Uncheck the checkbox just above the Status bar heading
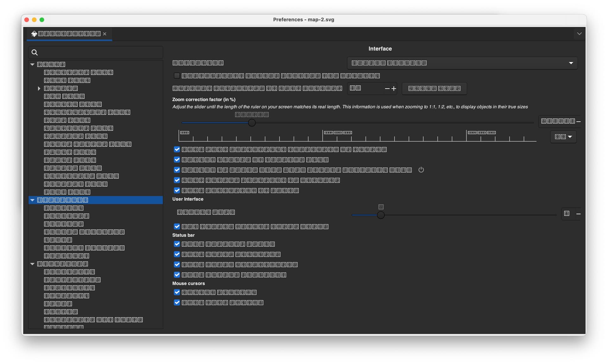The height and width of the screenshot is (364, 608). click(x=177, y=226)
